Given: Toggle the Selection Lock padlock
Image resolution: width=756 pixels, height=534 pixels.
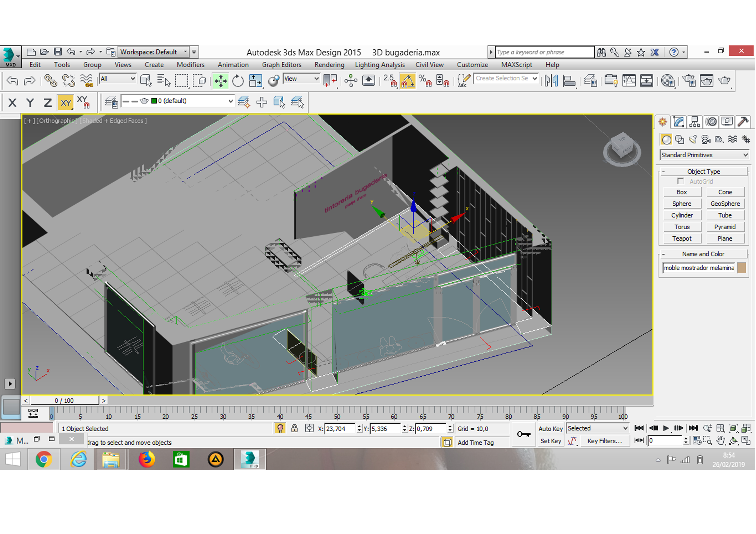Looking at the screenshot, I should [294, 428].
